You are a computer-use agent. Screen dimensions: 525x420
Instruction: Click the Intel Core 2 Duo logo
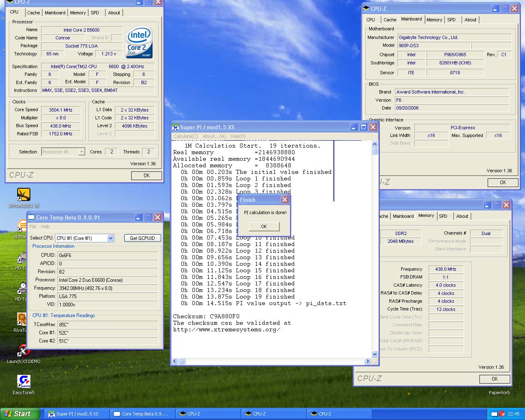(x=139, y=42)
